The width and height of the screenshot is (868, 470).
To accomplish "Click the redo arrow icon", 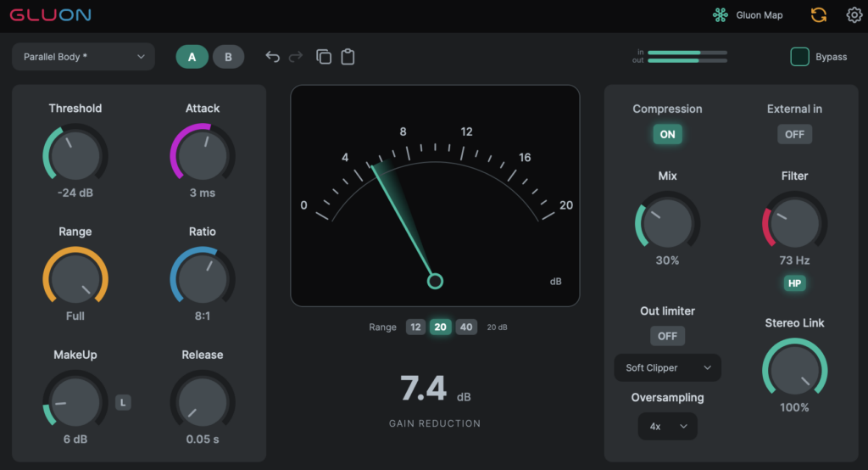I will [296, 57].
